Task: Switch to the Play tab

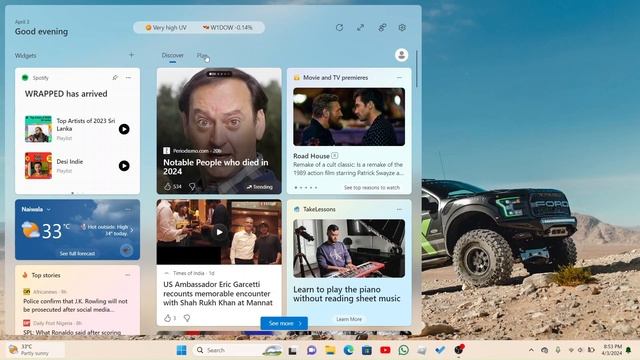Action: point(202,55)
